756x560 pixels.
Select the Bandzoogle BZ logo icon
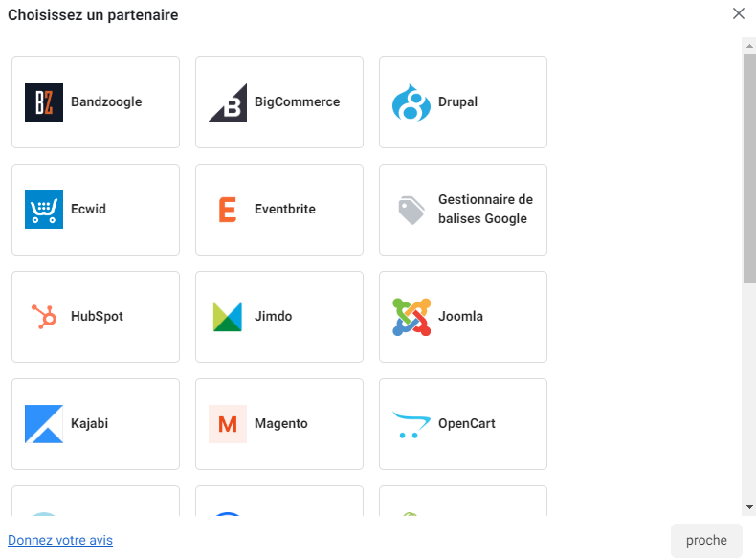click(x=44, y=102)
